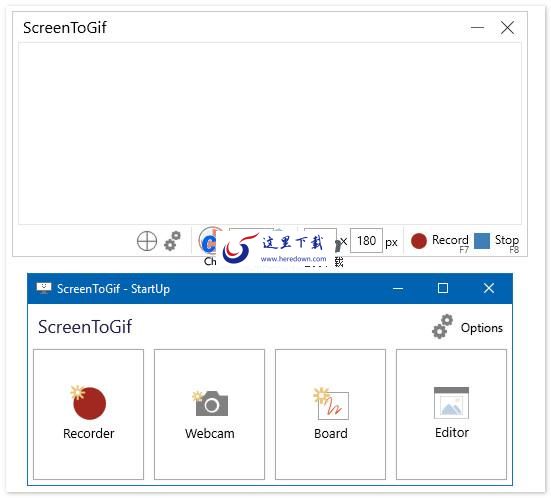The image size is (551, 498).
Task: Close the ScreenToGif - StartUp window
Action: [x=489, y=289]
